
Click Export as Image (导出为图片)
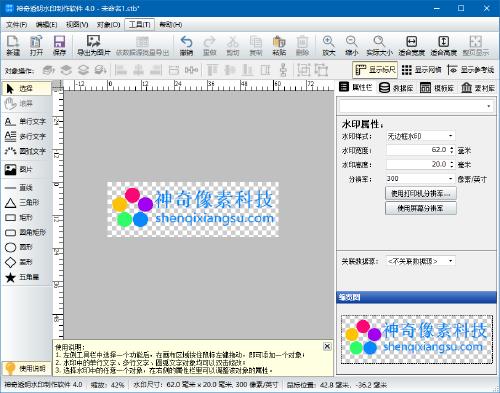click(x=94, y=45)
